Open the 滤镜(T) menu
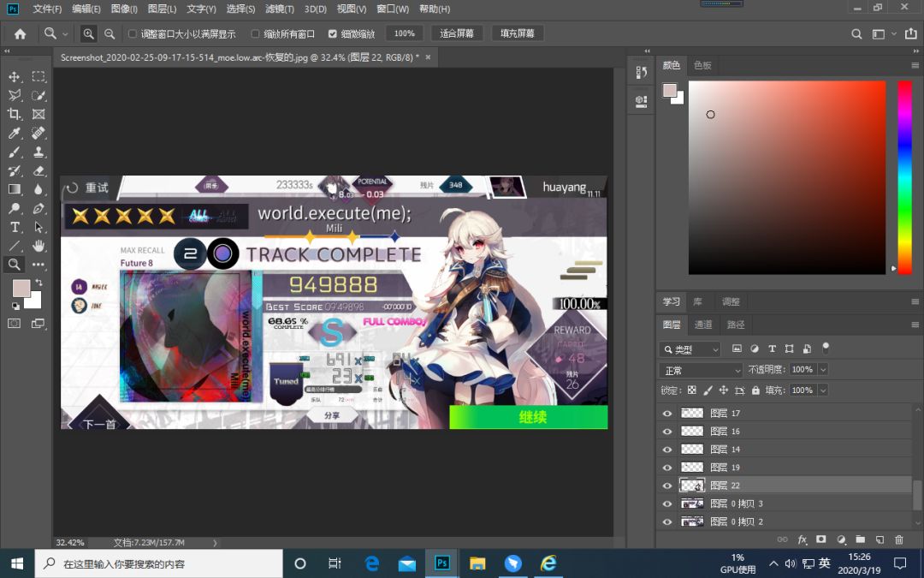 click(279, 9)
